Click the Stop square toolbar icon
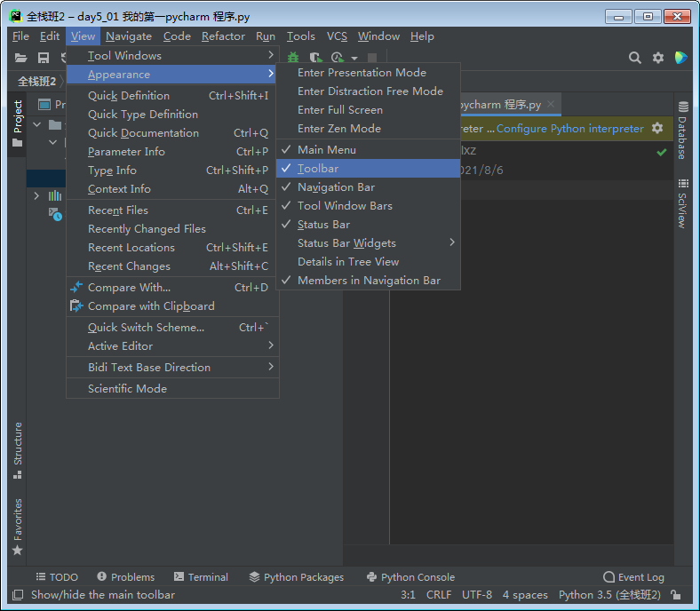This screenshot has height=611, width=700. point(372,57)
